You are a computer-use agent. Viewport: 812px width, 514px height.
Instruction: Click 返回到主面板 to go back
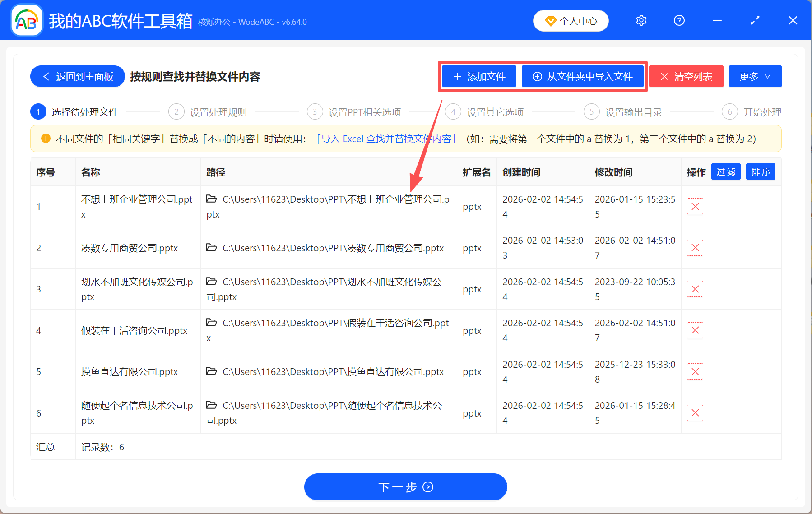77,76
